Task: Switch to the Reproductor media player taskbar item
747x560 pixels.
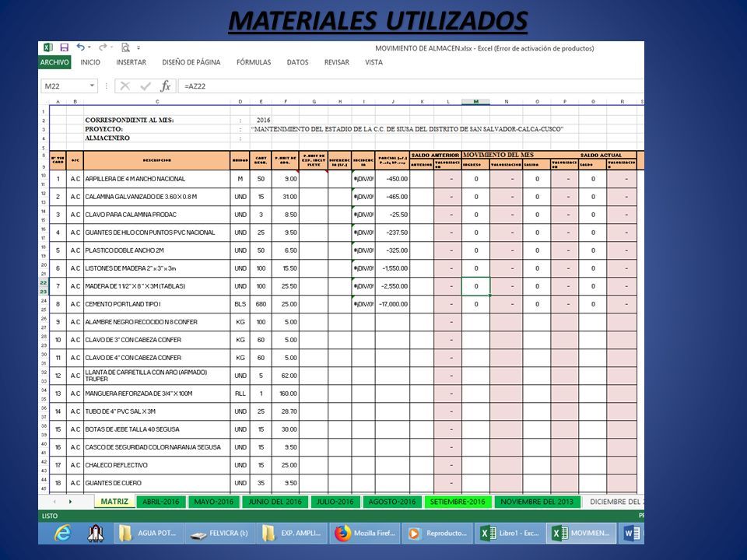Action: 438,534
